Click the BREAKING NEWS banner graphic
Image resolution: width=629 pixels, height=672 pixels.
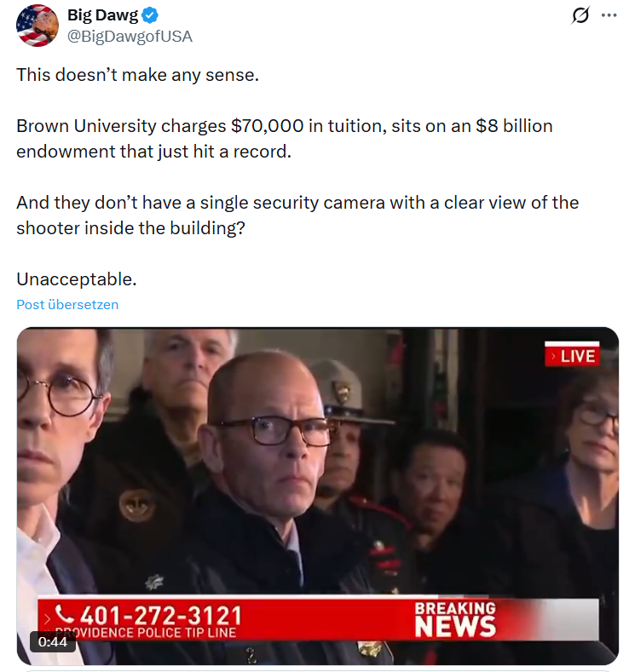(455, 619)
